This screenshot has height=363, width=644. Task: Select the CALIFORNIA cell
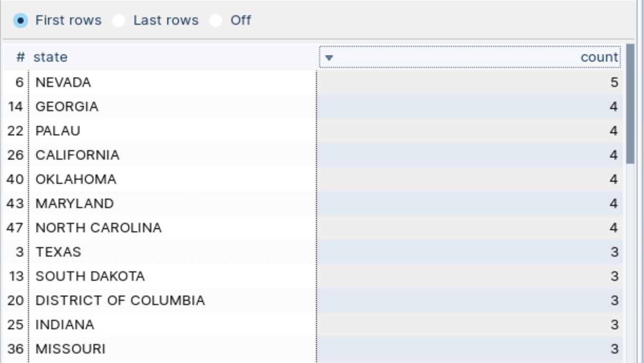(x=78, y=155)
